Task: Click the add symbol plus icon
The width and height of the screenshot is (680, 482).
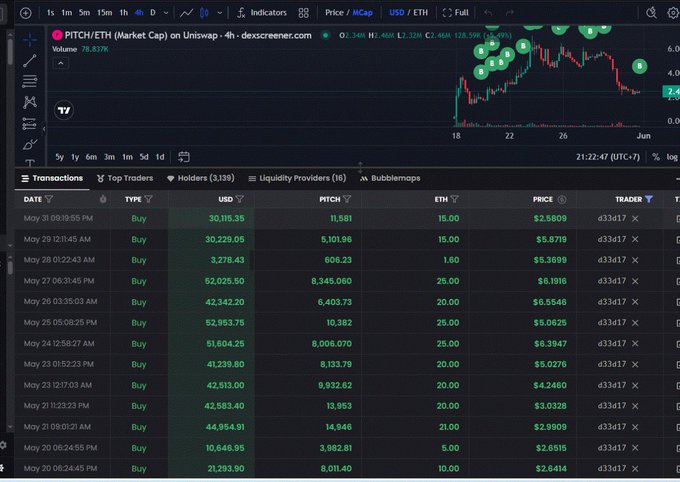Action: click(x=26, y=13)
